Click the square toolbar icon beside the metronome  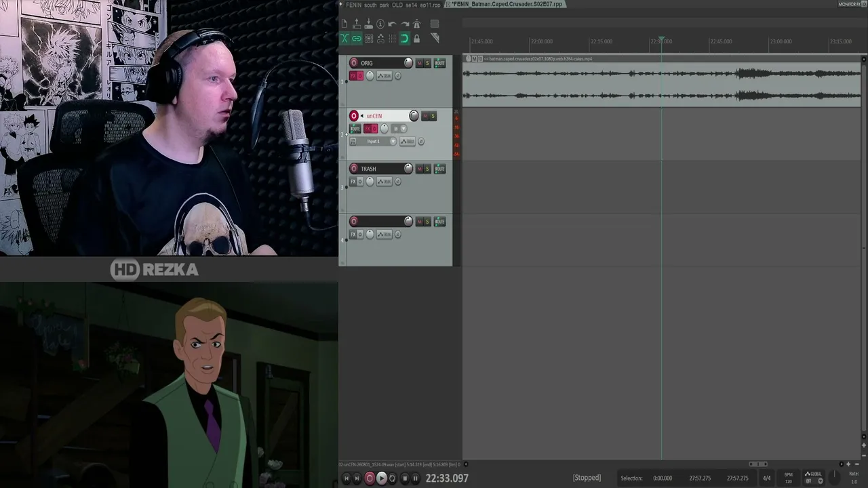pyautogui.click(x=435, y=24)
